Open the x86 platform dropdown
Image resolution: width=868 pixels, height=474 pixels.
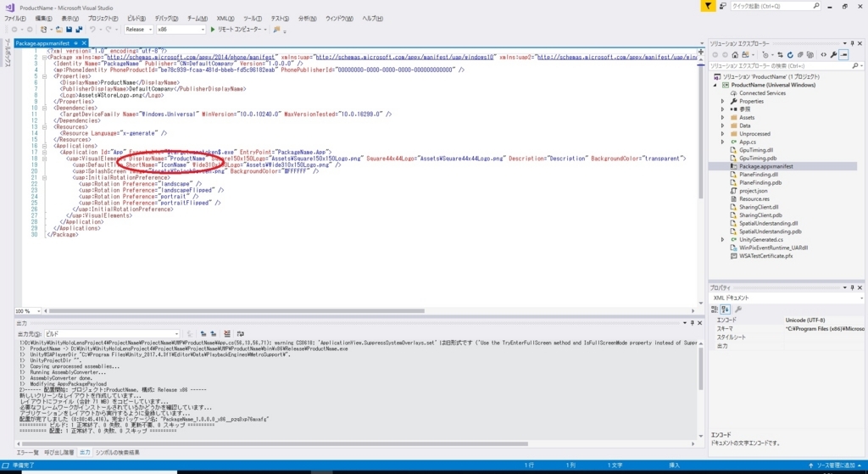click(181, 30)
